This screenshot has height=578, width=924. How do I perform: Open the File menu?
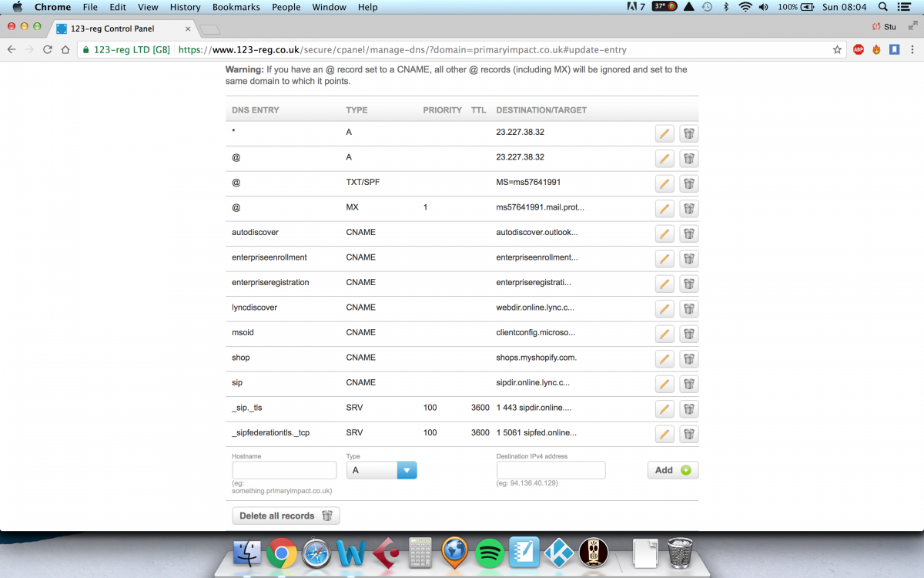(90, 7)
